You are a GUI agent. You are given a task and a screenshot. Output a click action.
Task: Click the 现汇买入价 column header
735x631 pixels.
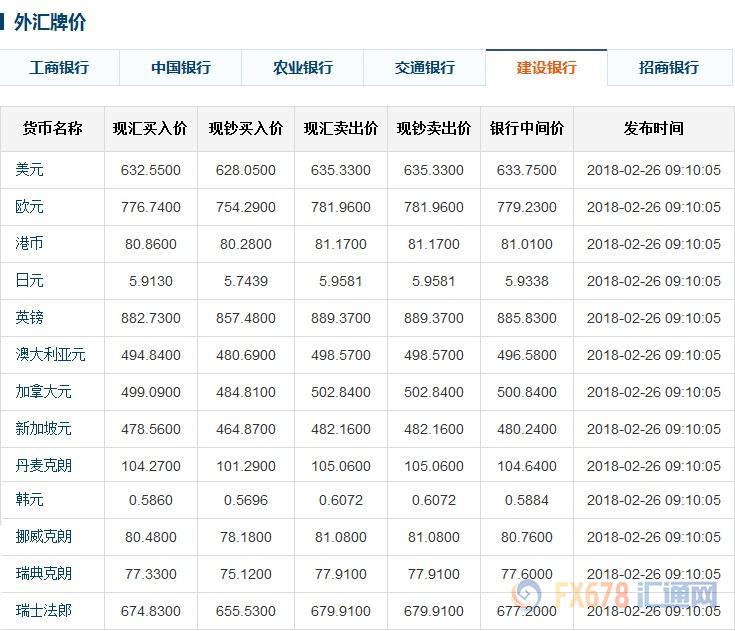[150, 128]
